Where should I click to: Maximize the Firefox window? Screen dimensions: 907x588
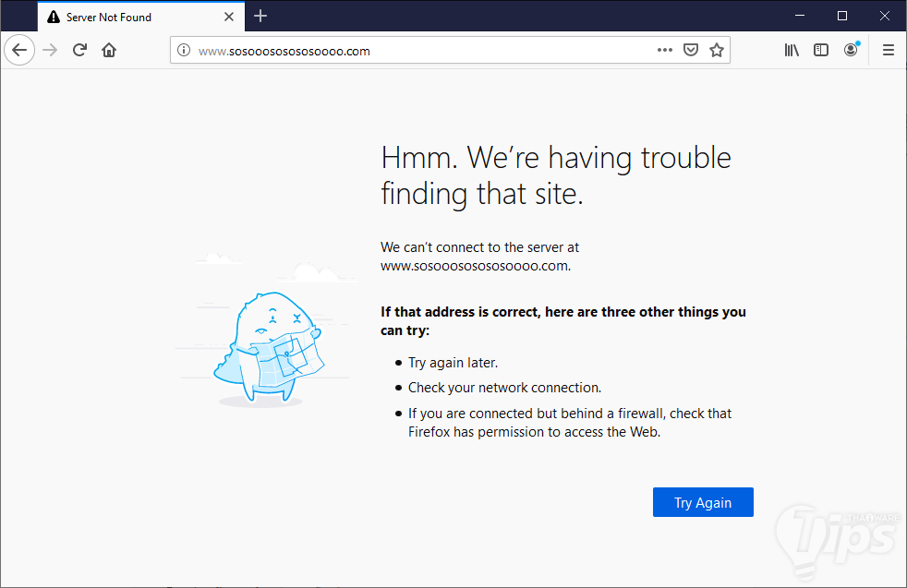point(842,16)
